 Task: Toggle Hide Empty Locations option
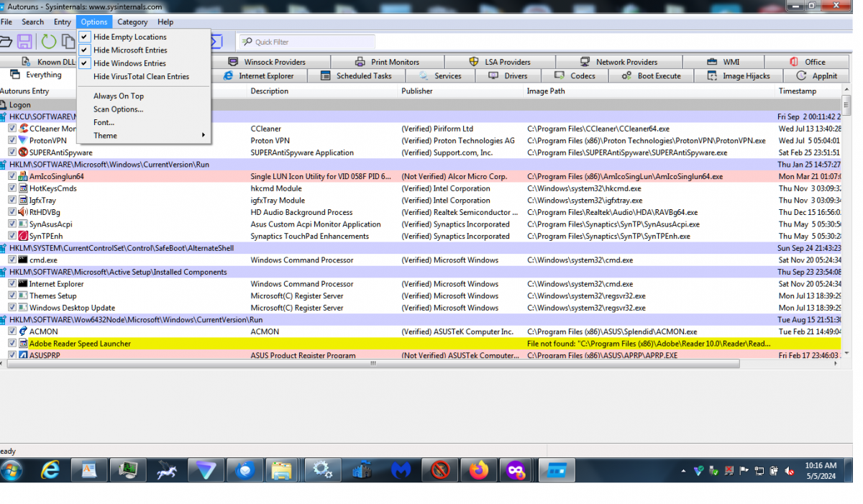pyautogui.click(x=129, y=37)
